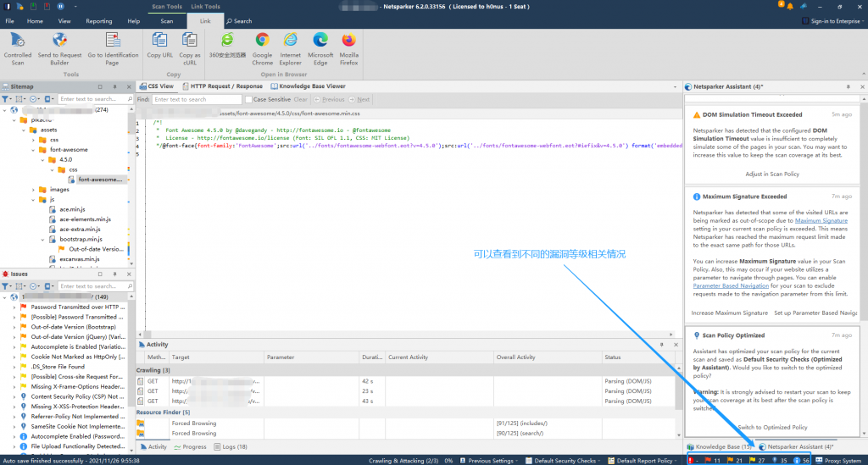Pin the Activity panel
The width and height of the screenshot is (868, 465).
tap(661, 345)
